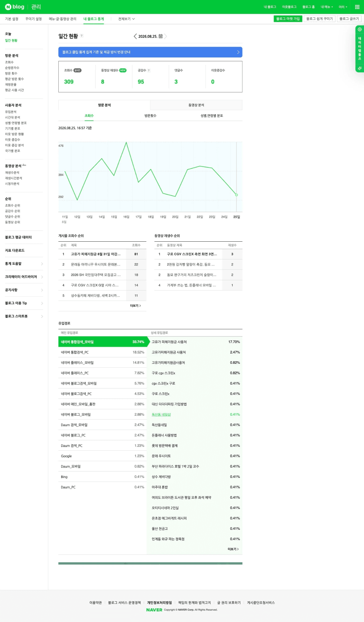Click 블로그 마켓 가입 button
This screenshot has height=622, width=364.
click(288, 19)
